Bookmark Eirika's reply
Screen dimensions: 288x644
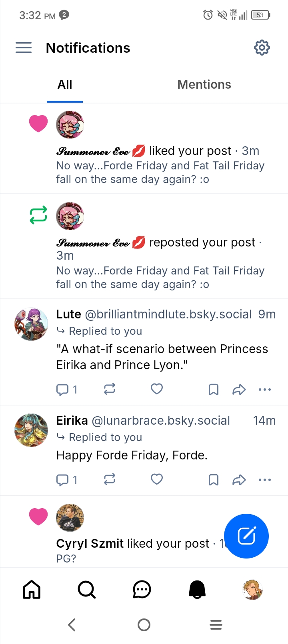[214, 479]
